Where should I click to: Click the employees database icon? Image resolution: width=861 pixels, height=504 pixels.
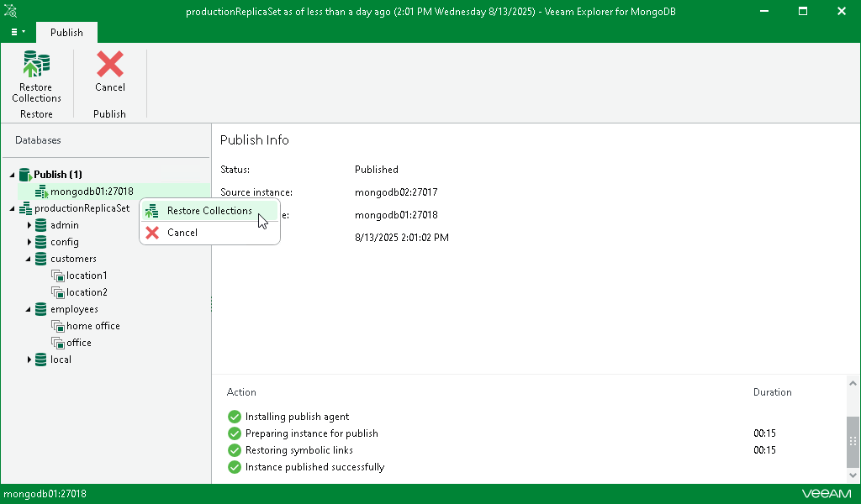40,309
